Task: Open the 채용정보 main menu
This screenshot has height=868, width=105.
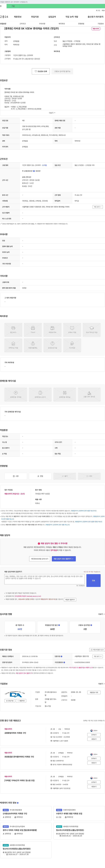Action: (18, 17)
